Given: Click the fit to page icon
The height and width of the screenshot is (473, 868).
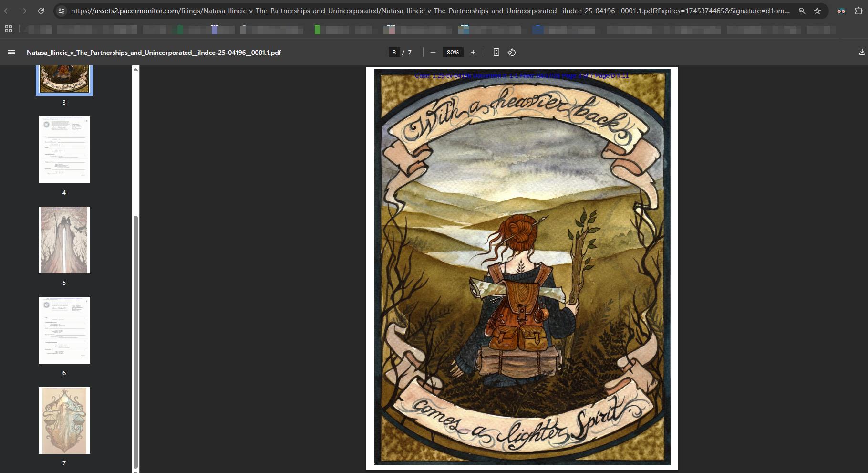Looking at the screenshot, I should 496,52.
